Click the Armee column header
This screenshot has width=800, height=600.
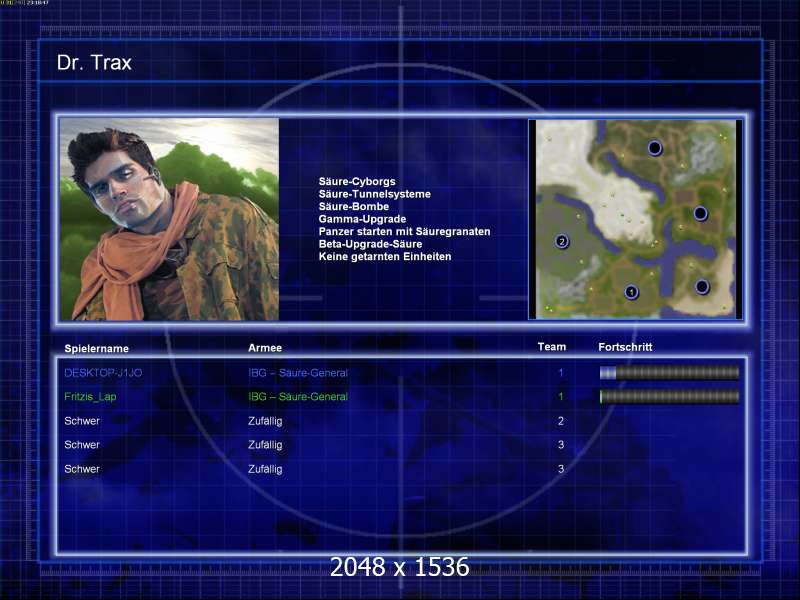(x=265, y=347)
